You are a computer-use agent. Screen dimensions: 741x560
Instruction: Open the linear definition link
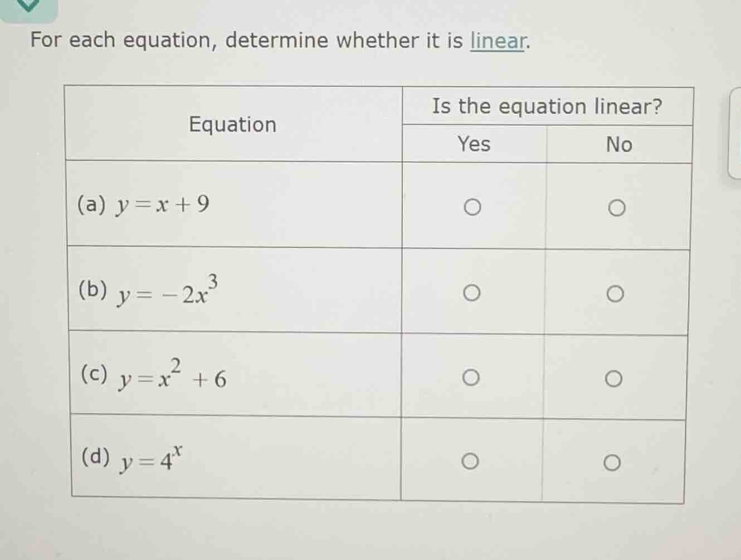click(x=499, y=41)
